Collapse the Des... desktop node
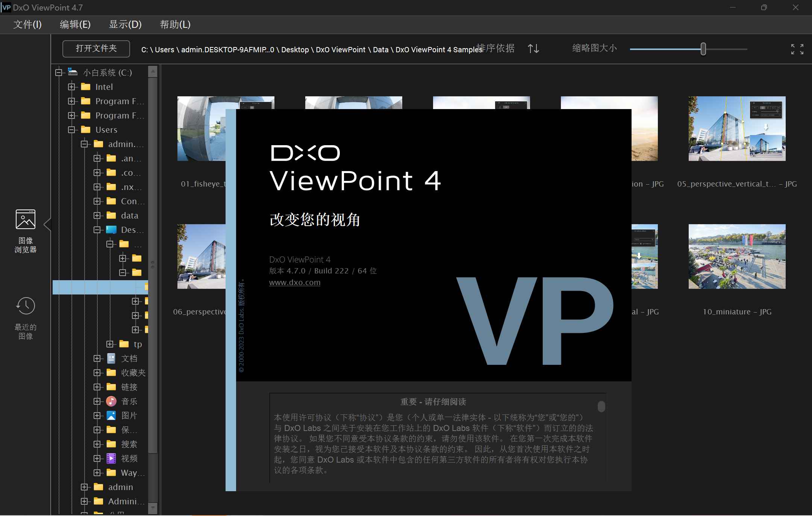Image resolution: width=812 pixels, height=516 pixels. 97,230
